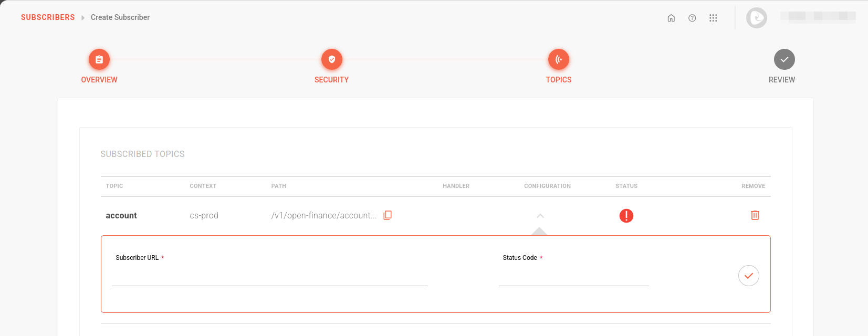Image resolution: width=868 pixels, height=336 pixels.
Task: Click the Status Code input field
Action: [573, 277]
